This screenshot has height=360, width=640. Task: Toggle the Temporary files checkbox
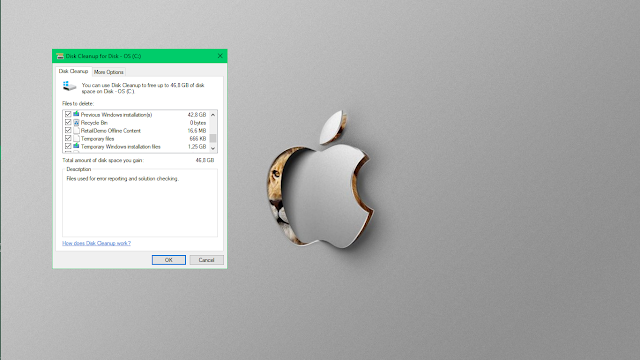[x=68, y=138]
